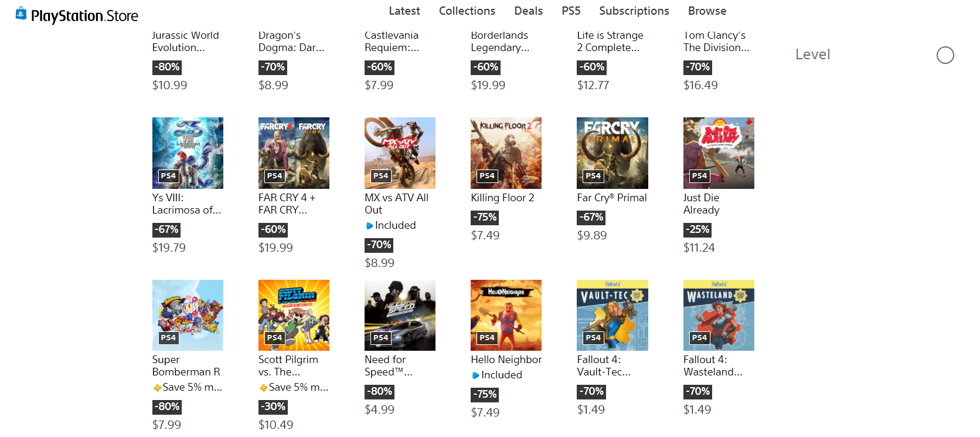
Task: Open the Just Die Already cover image
Action: click(x=719, y=153)
